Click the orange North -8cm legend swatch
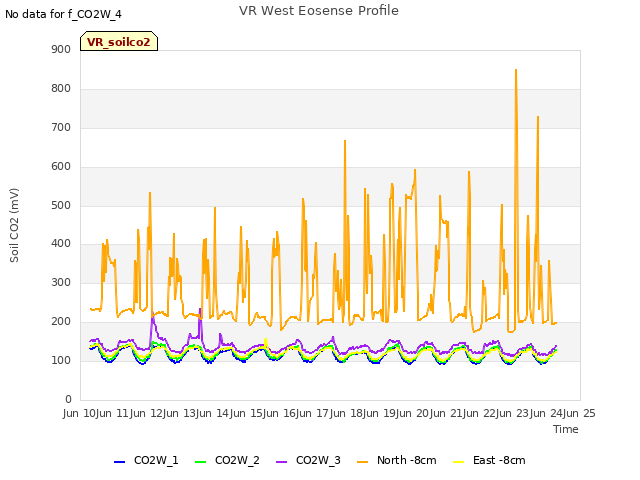 click(x=362, y=462)
